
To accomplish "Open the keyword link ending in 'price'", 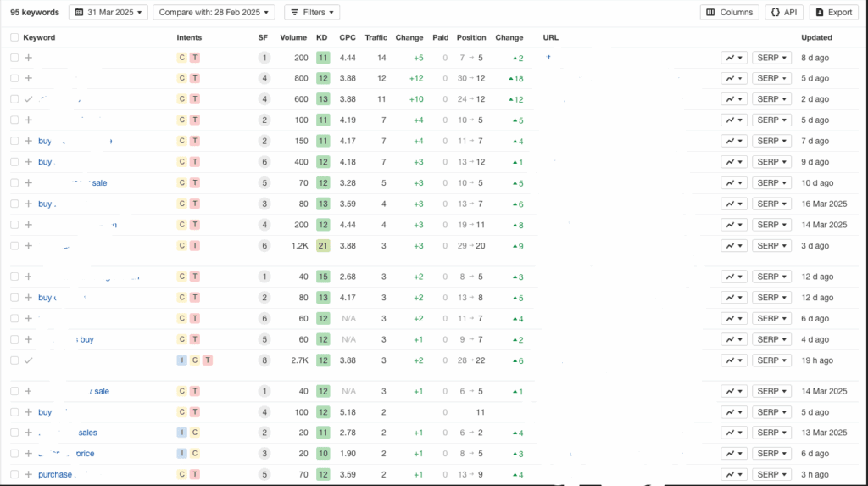I will point(85,453).
